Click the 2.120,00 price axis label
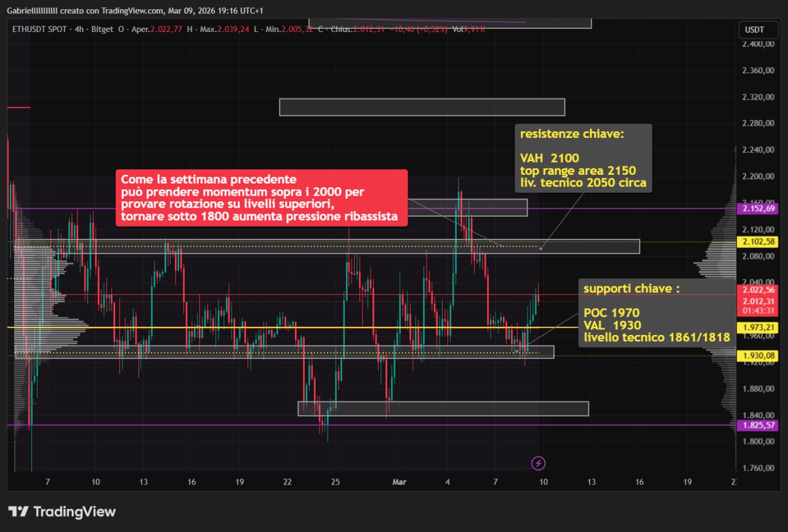Viewport: 788px width, 532px height. point(757,230)
